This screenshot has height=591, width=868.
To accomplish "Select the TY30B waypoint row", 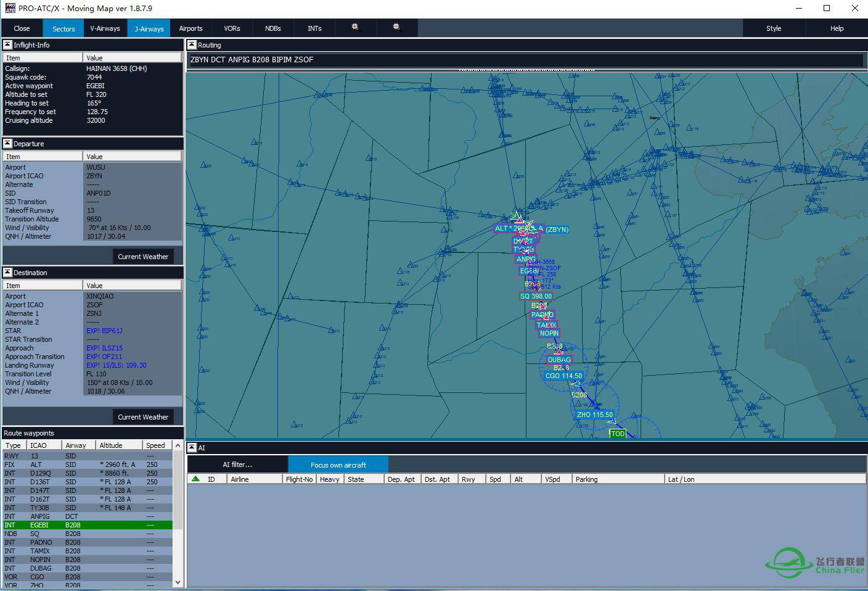I will pyautogui.click(x=88, y=508).
